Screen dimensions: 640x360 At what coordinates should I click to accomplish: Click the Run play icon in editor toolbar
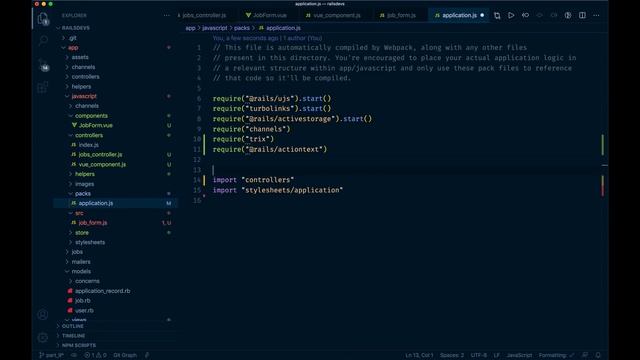tap(511, 16)
